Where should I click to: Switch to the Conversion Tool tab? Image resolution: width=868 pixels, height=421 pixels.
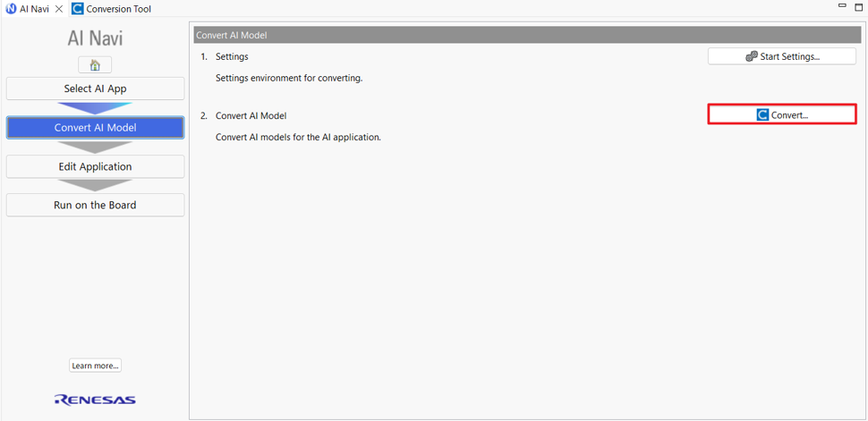[112, 9]
